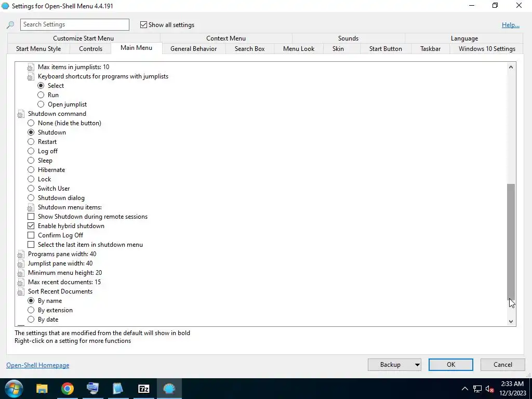Click the OK button
532x399 pixels.
451,365
